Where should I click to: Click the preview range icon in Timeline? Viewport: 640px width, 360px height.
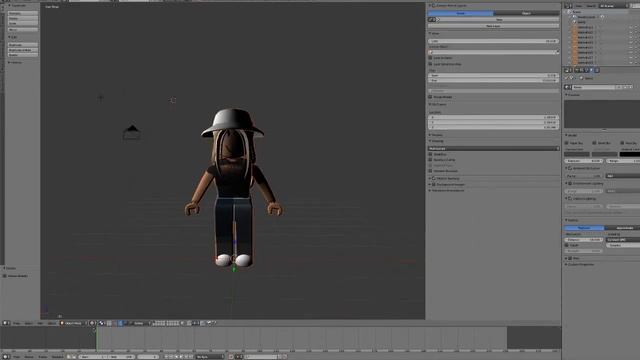point(69,357)
